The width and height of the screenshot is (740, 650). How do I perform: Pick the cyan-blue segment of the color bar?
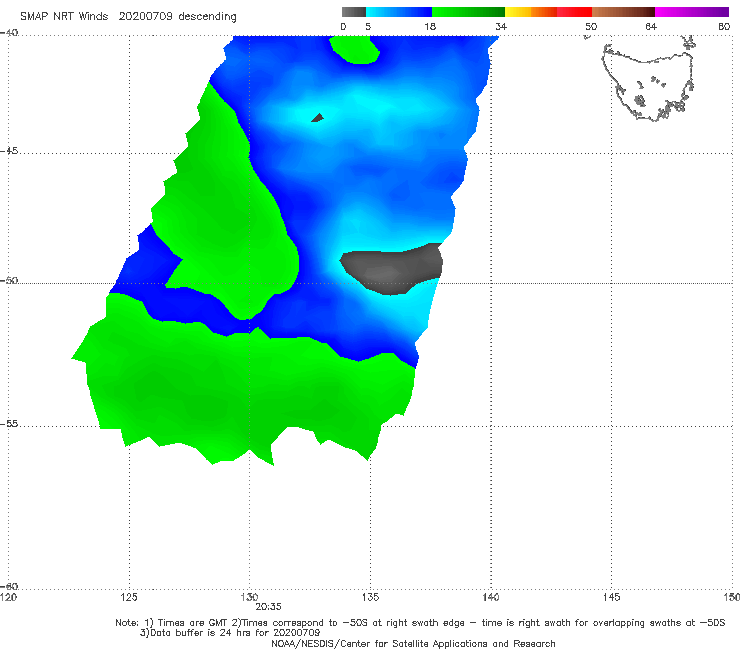point(399,12)
